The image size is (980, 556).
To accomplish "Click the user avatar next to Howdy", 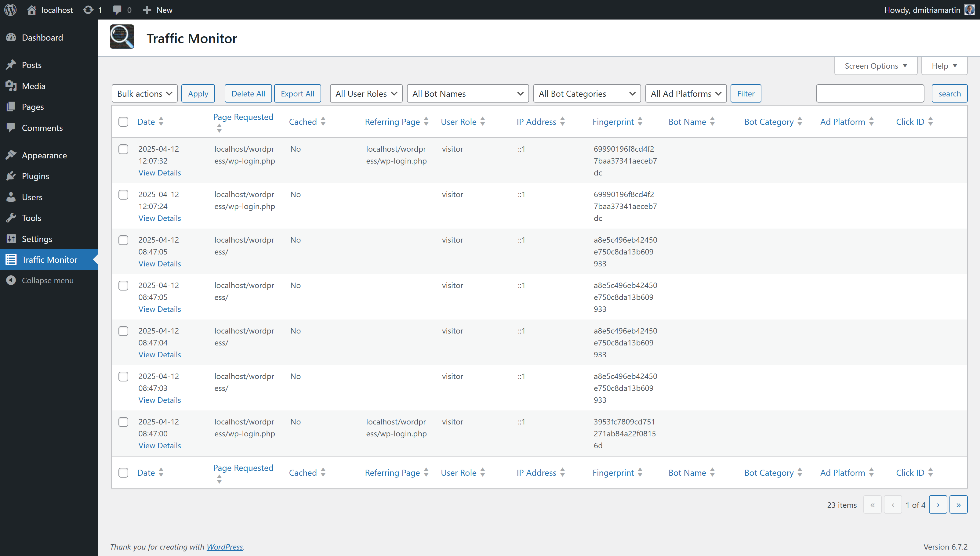I will tap(970, 10).
